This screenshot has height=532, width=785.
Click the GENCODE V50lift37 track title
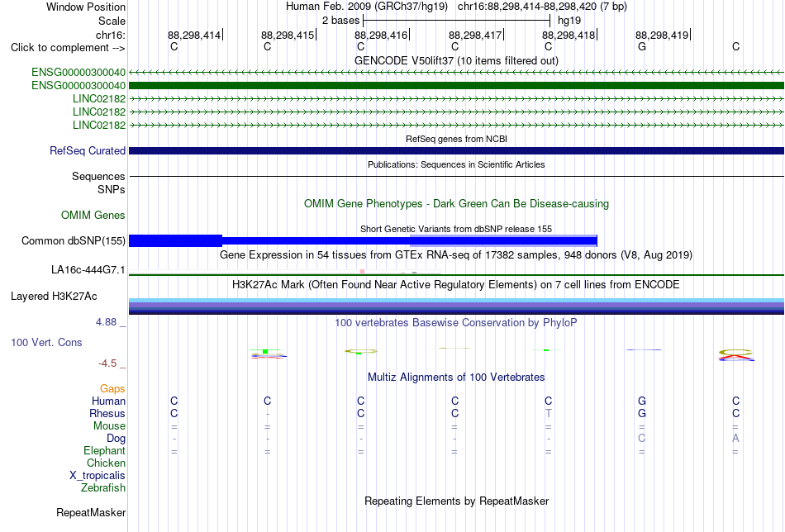pyautogui.click(x=456, y=60)
